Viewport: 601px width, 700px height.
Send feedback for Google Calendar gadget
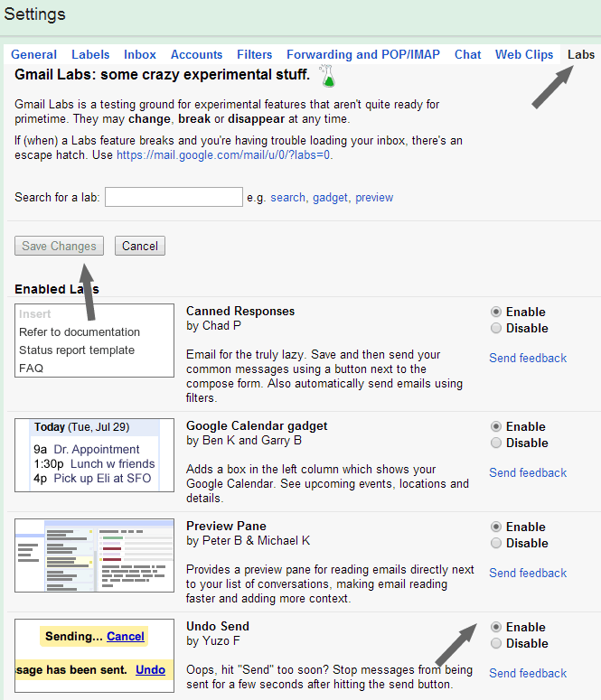pos(528,472)
